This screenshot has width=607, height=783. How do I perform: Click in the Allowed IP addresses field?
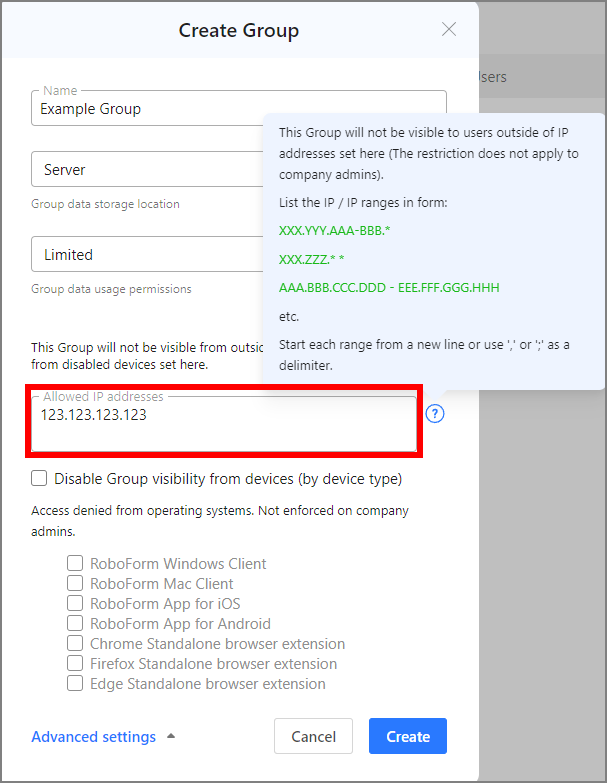coord(224,425)
